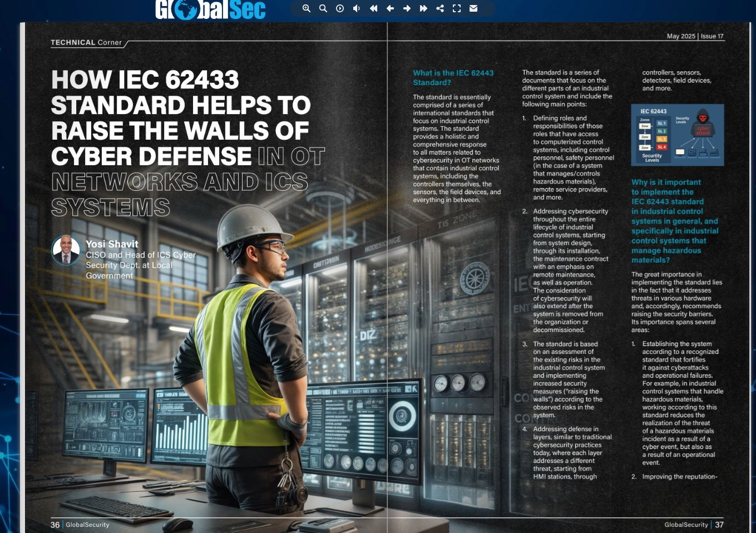Click list item 'Establishing the system'
Screen dimensions: 756x533
[678, 403]
